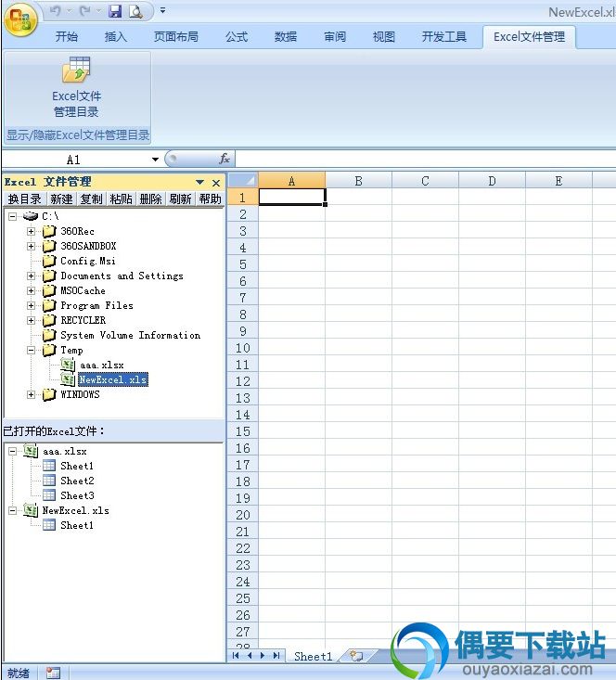Select the 数据 ribbon tab
The height and width of the screenshot is (680, 616).
286,36
